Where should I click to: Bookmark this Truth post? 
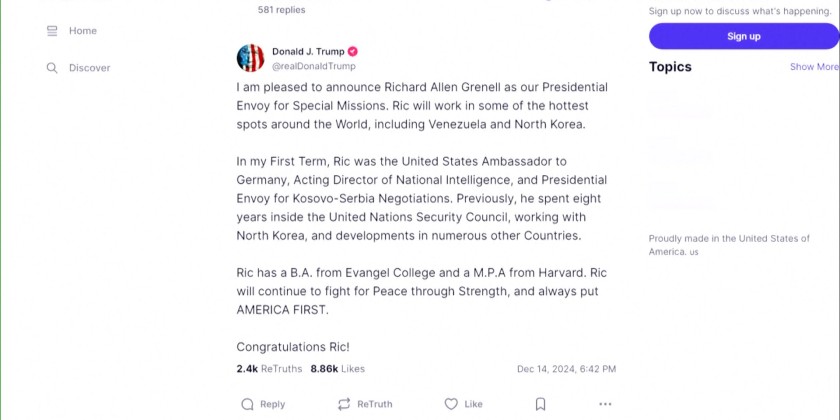pyautogui.click(x=540, y=404)
